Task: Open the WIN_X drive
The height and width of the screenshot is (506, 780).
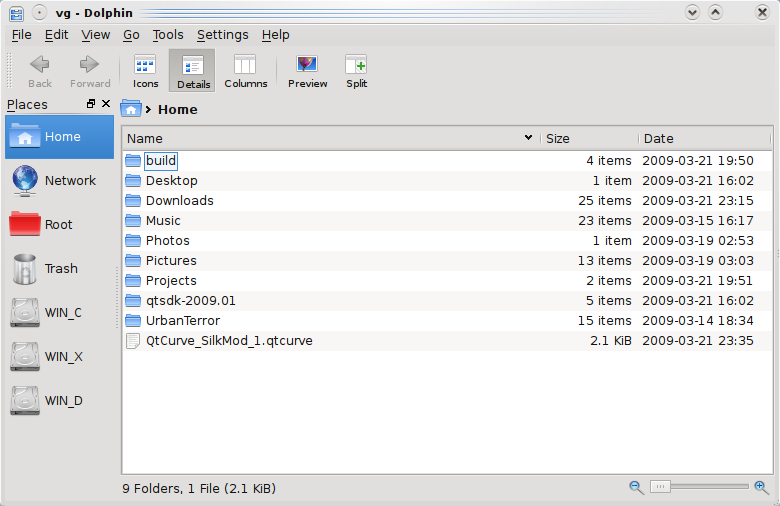Action: click(60, 357)
